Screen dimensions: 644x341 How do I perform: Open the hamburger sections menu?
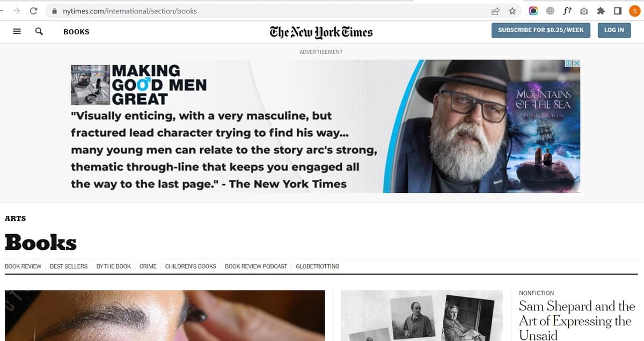coord(17,31)
